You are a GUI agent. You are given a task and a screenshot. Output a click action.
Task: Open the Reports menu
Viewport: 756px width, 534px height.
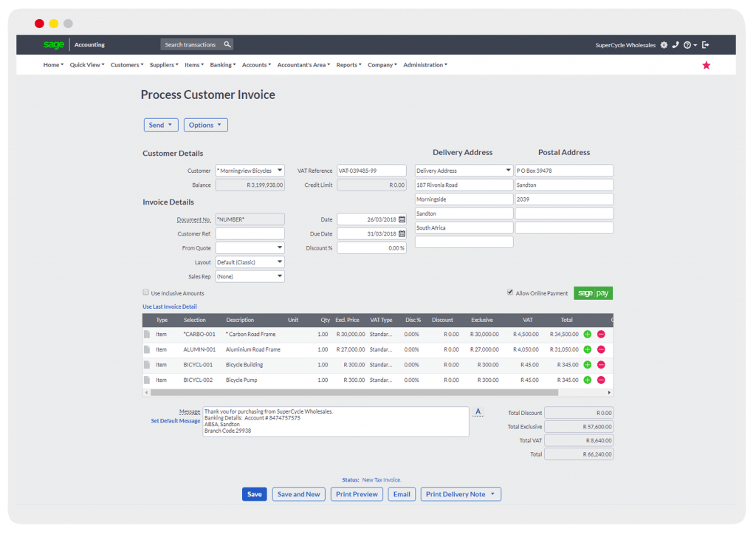(348, 65)
